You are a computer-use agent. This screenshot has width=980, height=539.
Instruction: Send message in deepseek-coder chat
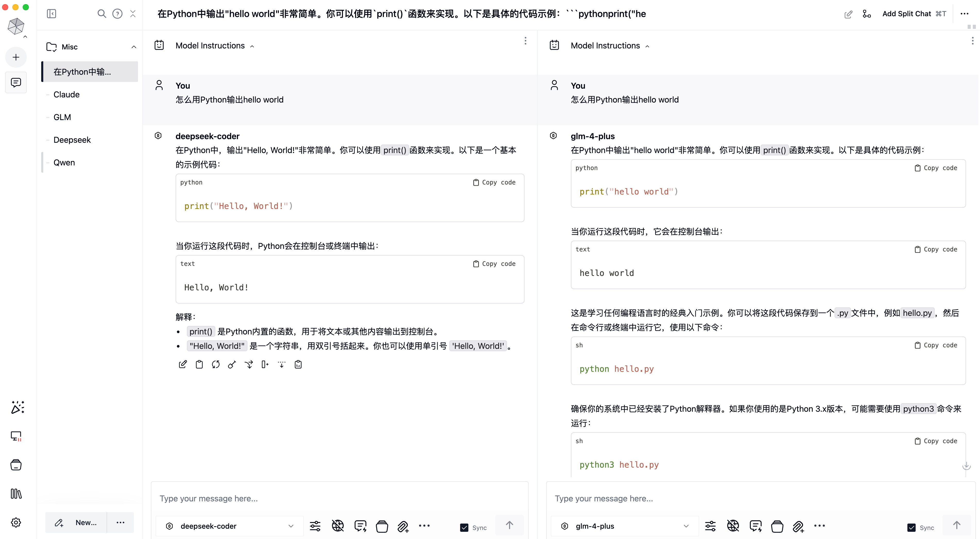click(509, 525)
